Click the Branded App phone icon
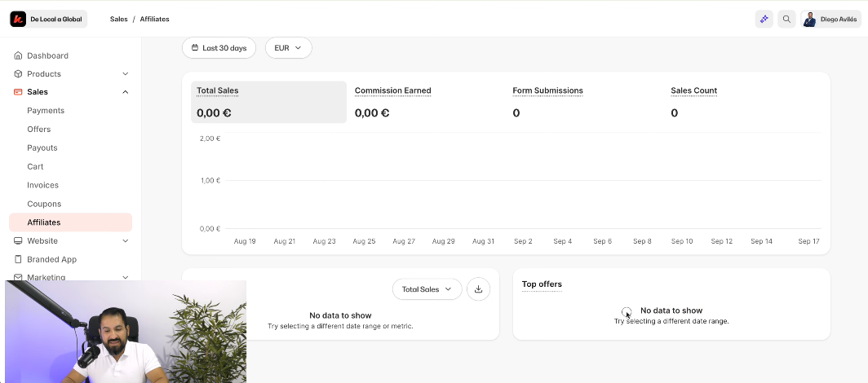This screenshot has height=383, width=868. pyautogui.click(x=19, y=259)
